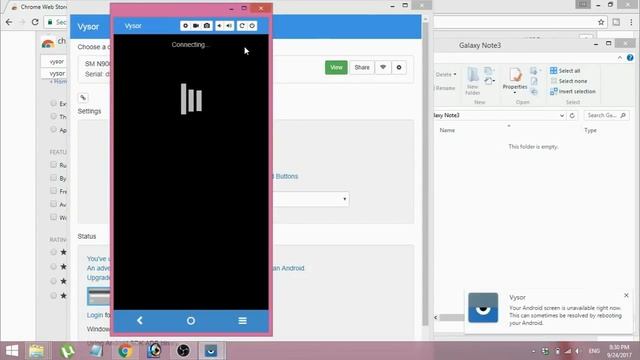Select the second radio option starting with 'Th'
This screenshot has width=640, height=360.
click(53, 116)
